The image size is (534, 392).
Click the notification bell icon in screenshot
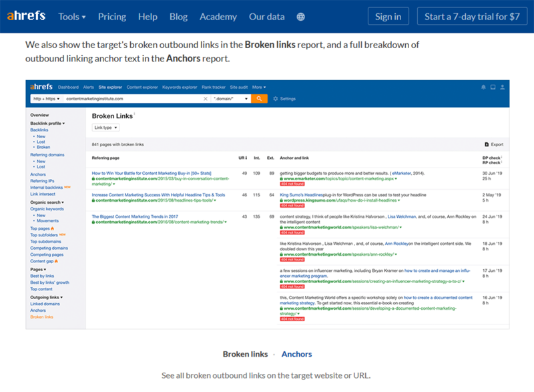[x=483, y=87]
